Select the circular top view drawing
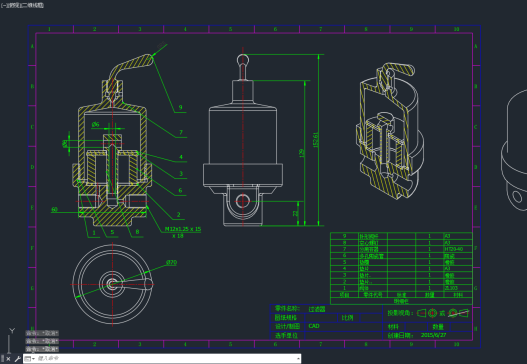Viewport: 527px width, 364px height. tap(113, 284)
